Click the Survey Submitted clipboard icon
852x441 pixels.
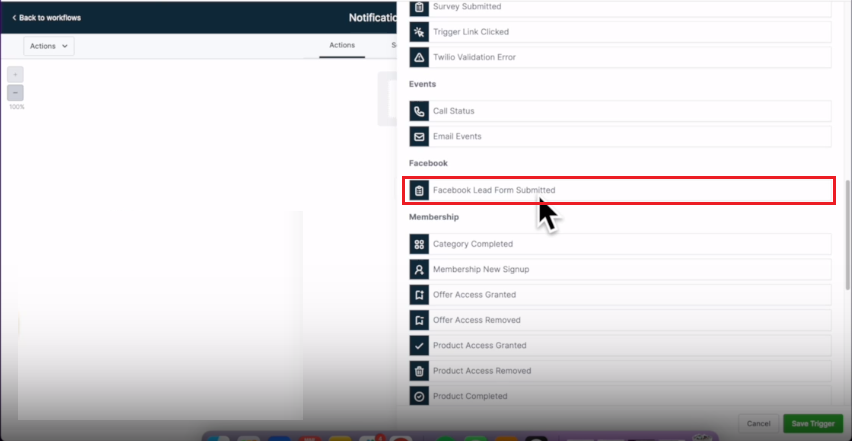tap(419, 7)
